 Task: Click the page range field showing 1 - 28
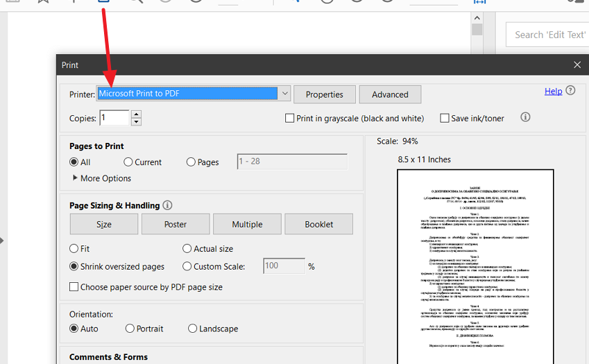pyautogui.click(x=292, y=162)
